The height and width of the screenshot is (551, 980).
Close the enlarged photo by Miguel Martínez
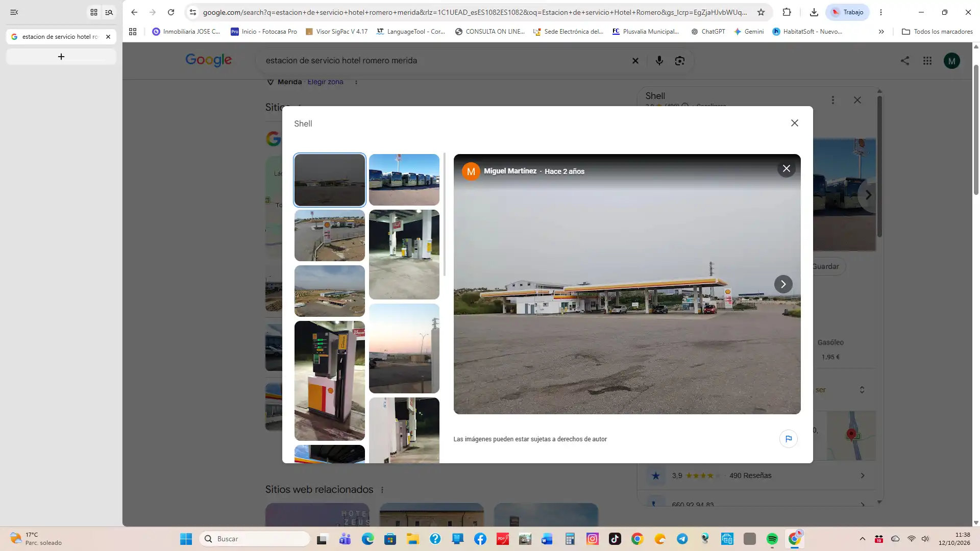coord(787,168)
